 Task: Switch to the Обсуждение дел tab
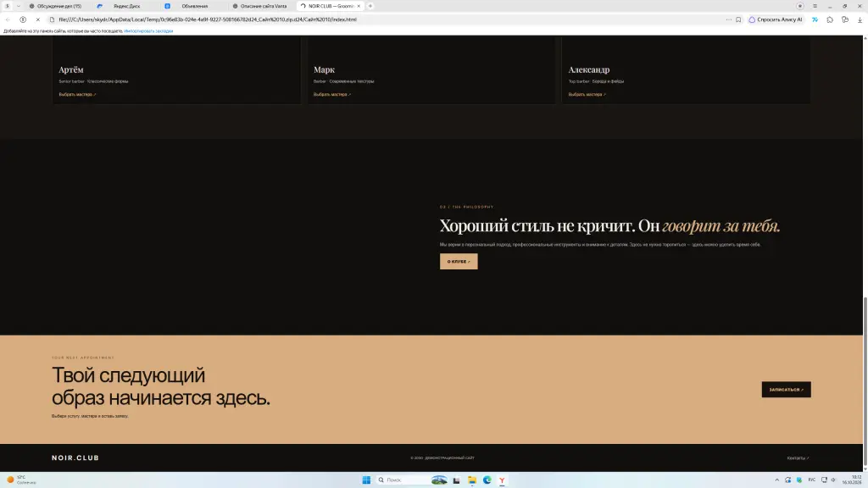coord(58,6)
